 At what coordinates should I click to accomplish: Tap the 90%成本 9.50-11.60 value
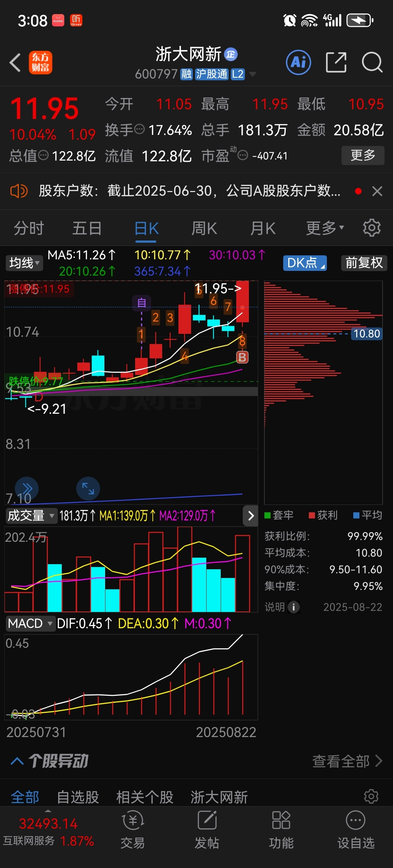pyautogui.click(x=356, y=570)
